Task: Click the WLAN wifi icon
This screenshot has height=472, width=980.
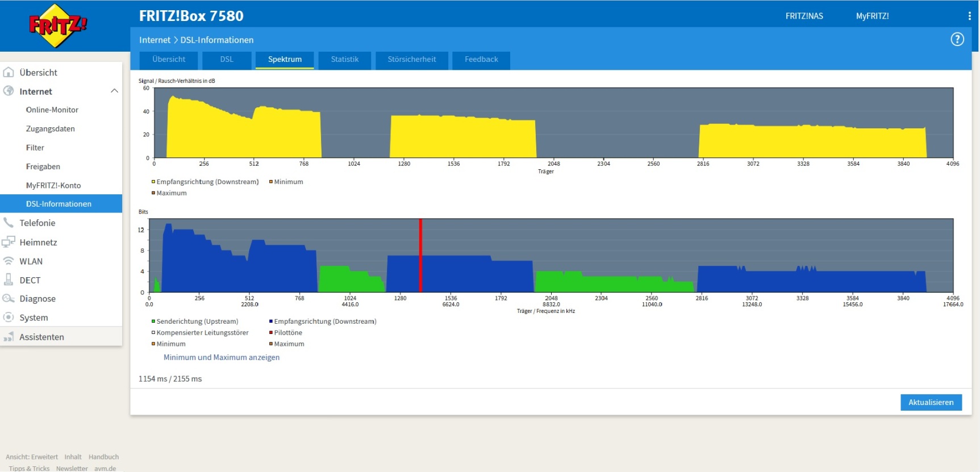Action: pyautogui.click(x=9, y=261)
